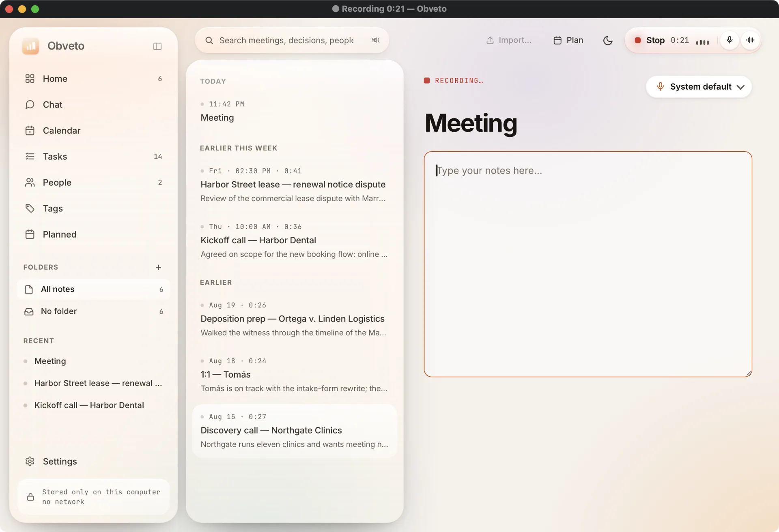Click the All notes document icon
This screenshot has height=532, width=779.
[29, 290]
